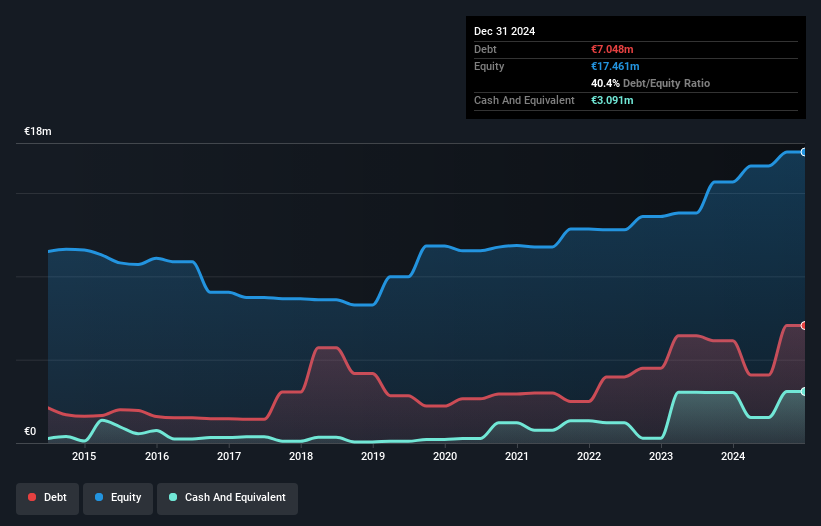Viewport: 821px width, 526px height.
Task: Click the Dec 31 2024 tooltip date
Action: (504, 31)
